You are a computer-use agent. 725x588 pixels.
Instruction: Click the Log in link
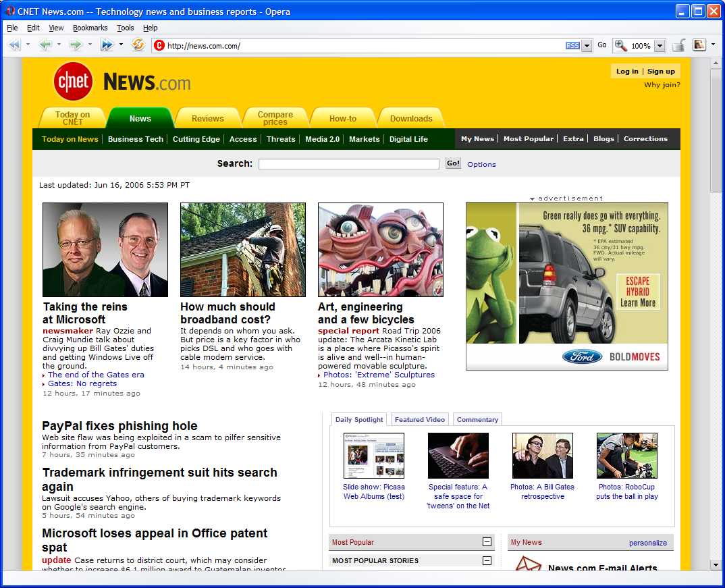(x=627, y=71)
